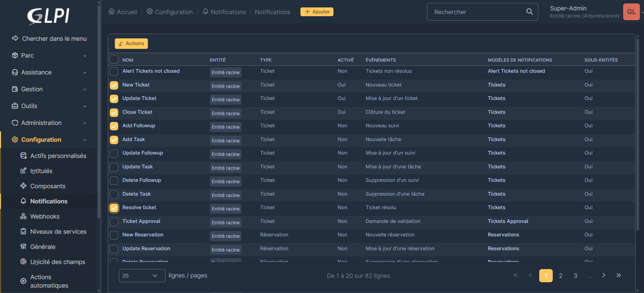The height and width of the screenshot is (293, 644).
Task: Expand the Administration menu
Action: pos(49,123)
